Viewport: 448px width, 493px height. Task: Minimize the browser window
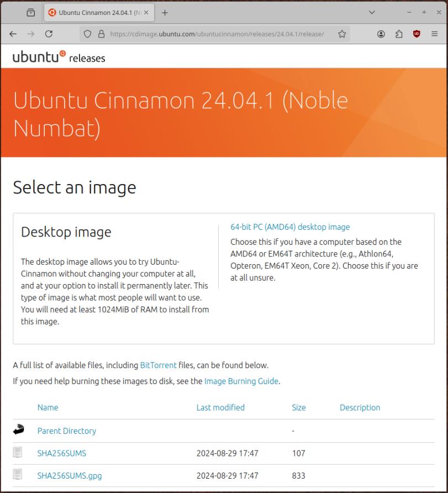click(x=409, y=12)
